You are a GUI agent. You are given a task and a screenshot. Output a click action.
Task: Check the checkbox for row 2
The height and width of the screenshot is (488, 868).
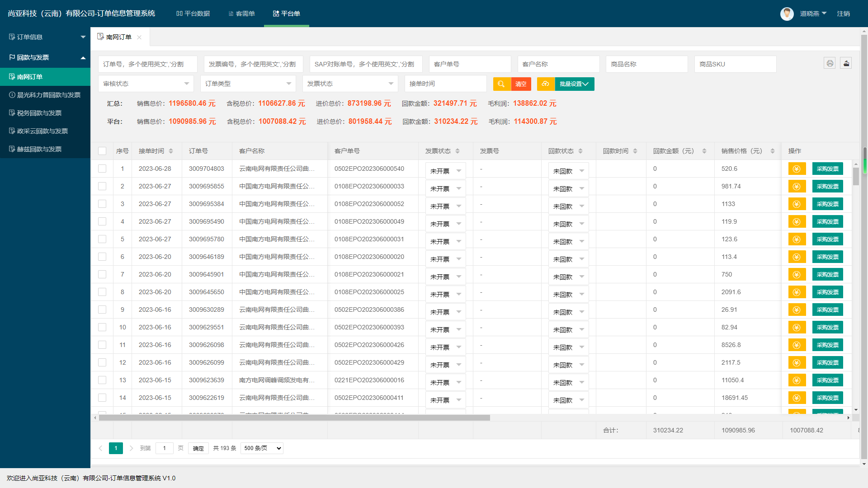coord(102,186)
